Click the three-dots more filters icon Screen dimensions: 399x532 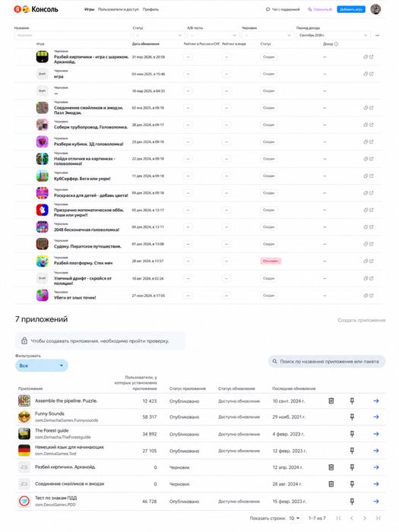click(x=377, y=35)
